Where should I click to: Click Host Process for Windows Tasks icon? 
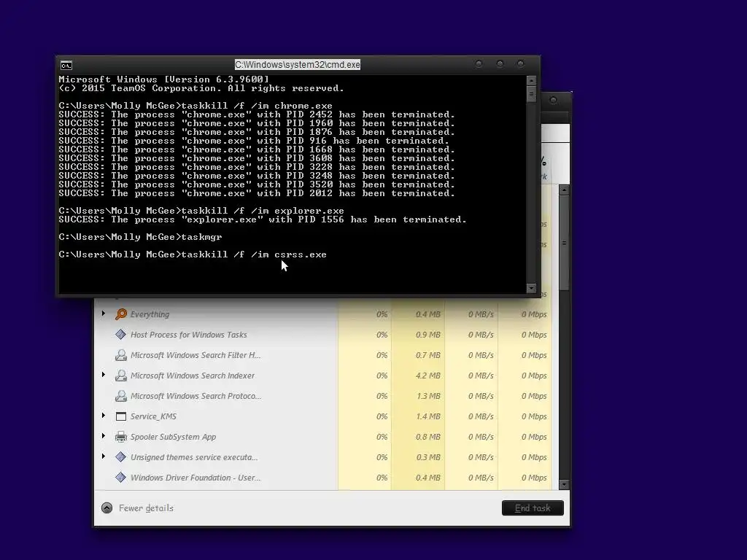click(x=121, y=335)
